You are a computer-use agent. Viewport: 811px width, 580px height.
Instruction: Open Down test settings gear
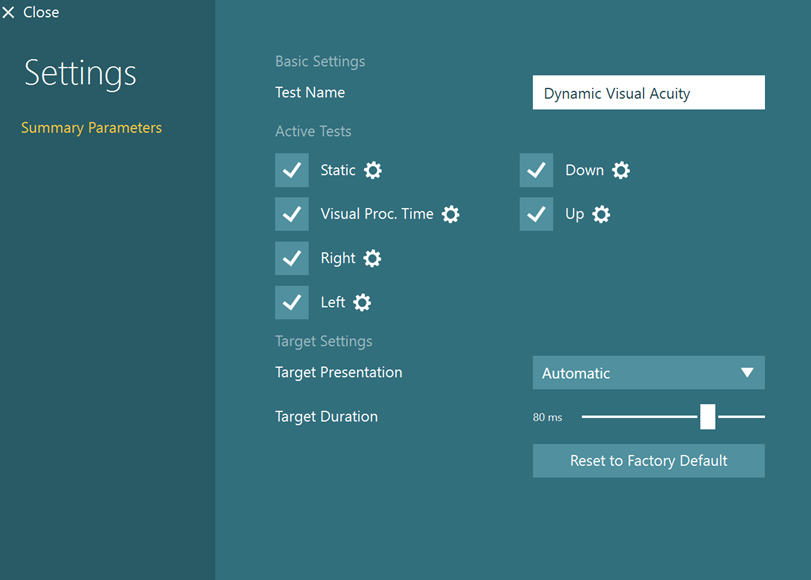click(621, 170)
